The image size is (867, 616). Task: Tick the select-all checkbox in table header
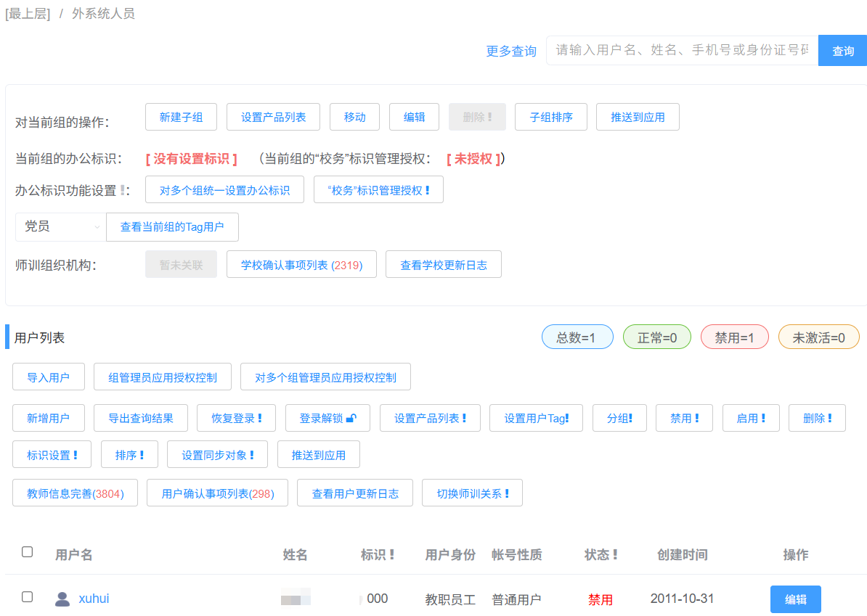(x=27, y=552)
